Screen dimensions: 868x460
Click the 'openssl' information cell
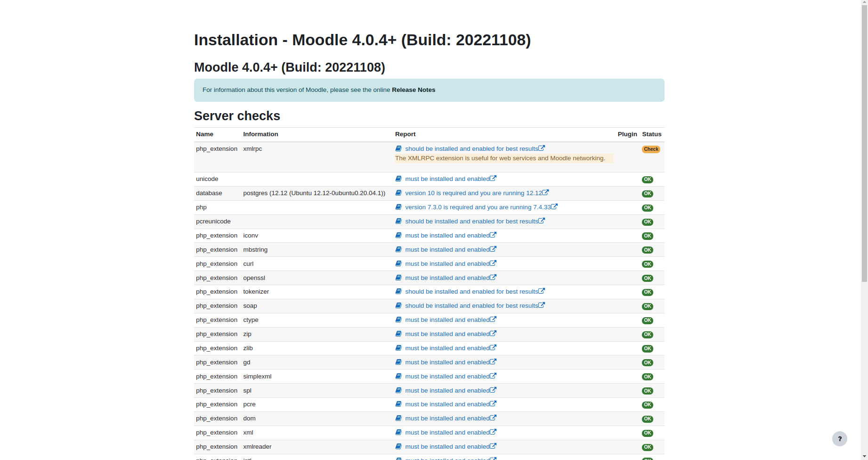pos(254,278)
